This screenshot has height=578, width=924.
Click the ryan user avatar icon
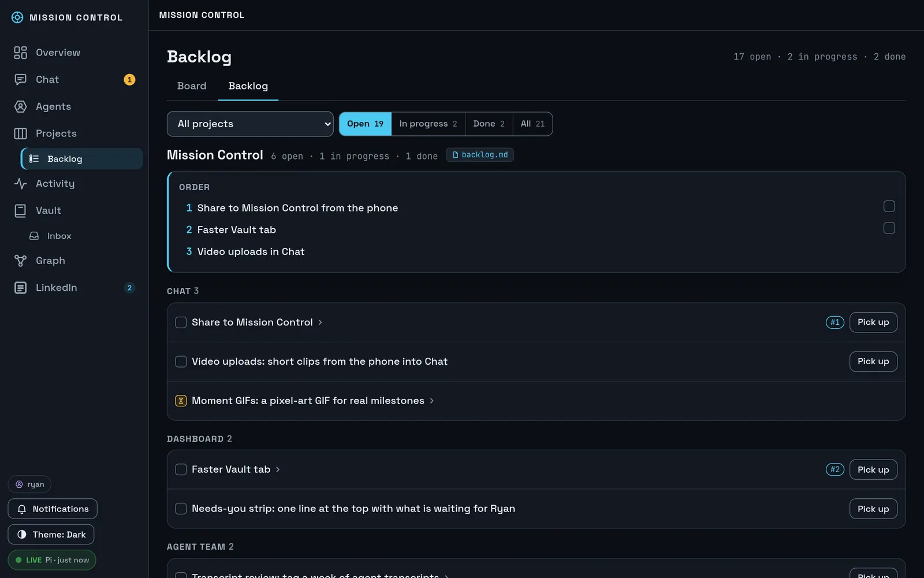(x=19, y=484)
